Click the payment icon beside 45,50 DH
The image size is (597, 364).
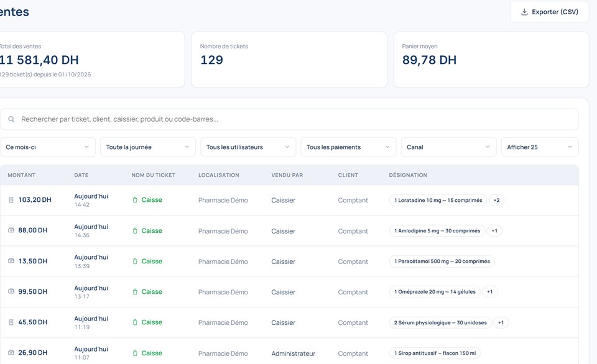tap(11, 322)
